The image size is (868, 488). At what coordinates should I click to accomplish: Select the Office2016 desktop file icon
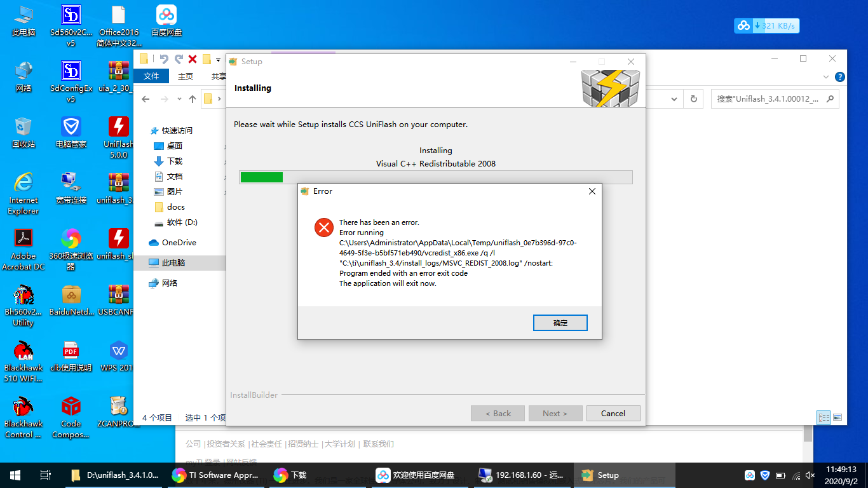click(x=119, y=26)
